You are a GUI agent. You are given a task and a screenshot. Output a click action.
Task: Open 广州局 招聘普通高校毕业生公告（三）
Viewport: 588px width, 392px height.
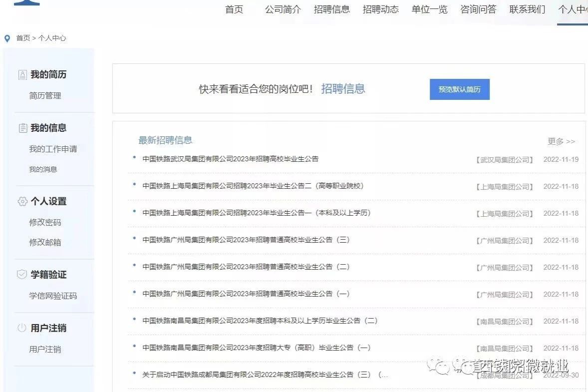(x=246, y=240)
